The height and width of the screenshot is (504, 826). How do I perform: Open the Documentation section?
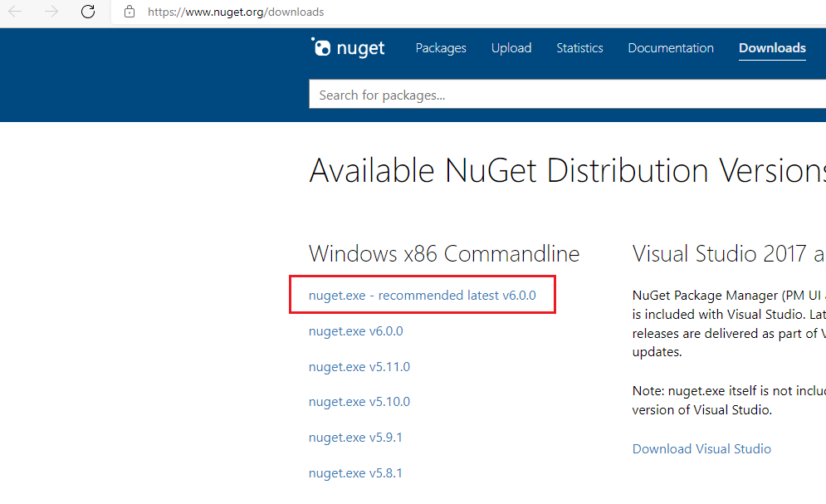tap(671, 48)
